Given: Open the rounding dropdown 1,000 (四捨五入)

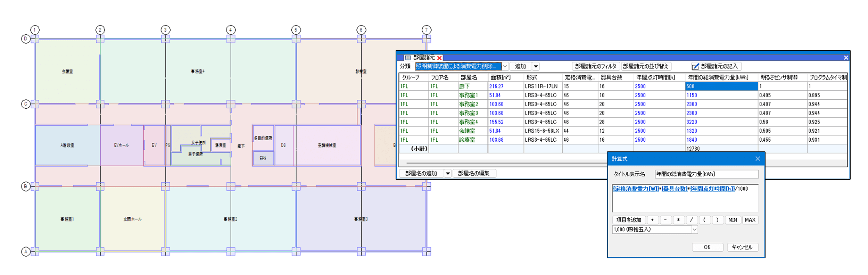Looking at the screenshot, I should coord(694,230).
